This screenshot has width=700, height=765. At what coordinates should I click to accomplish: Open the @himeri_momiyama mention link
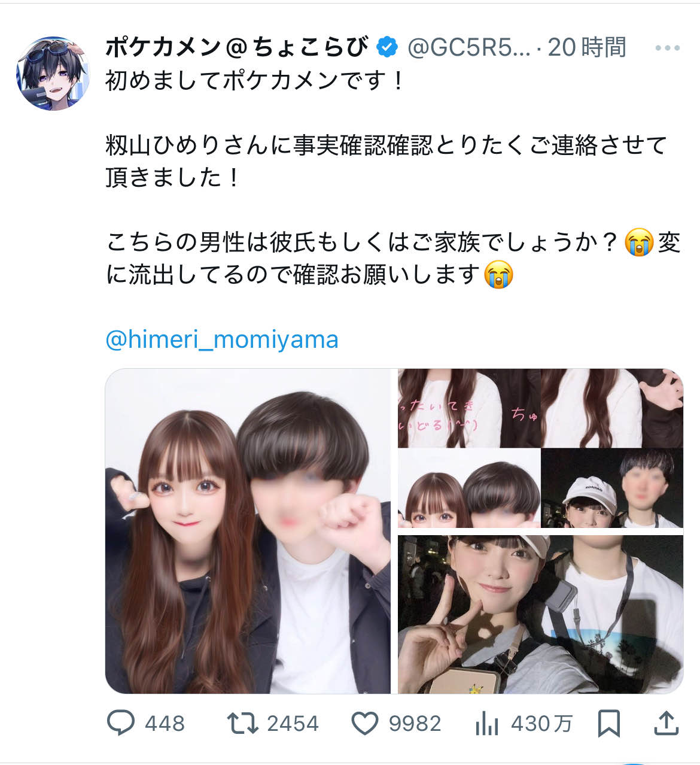tap(222, 339)
